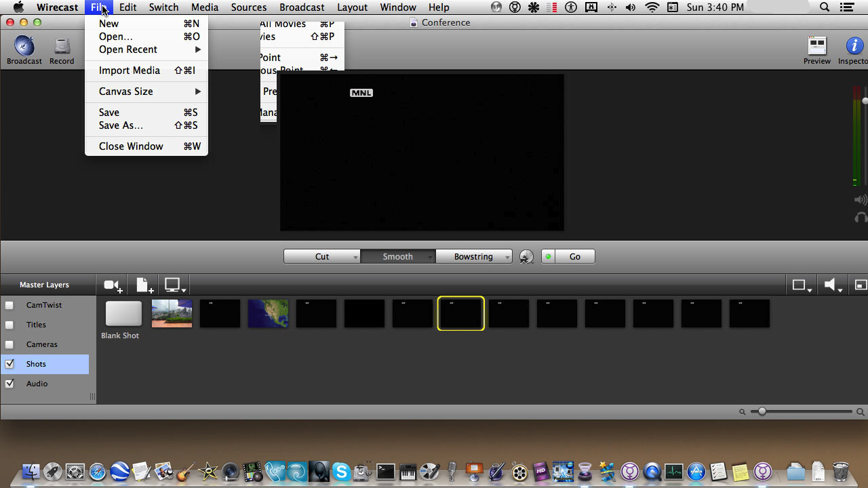Open the desktop presenter monitor dropdown

pos(176,285)
